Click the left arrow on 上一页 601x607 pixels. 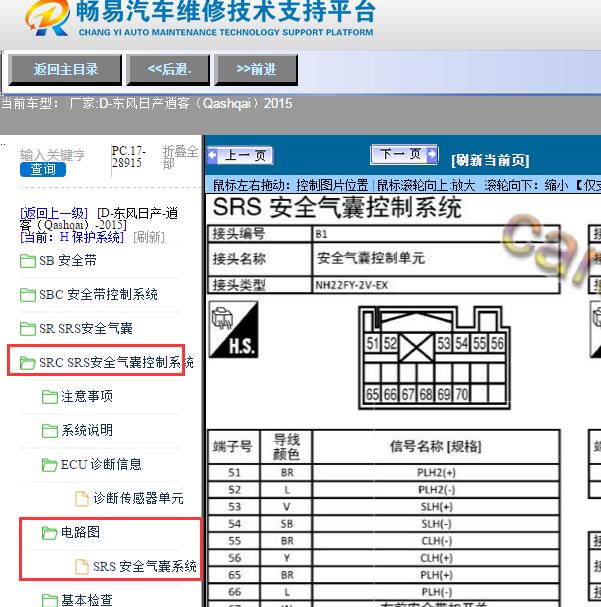click(x=212, y=156)
